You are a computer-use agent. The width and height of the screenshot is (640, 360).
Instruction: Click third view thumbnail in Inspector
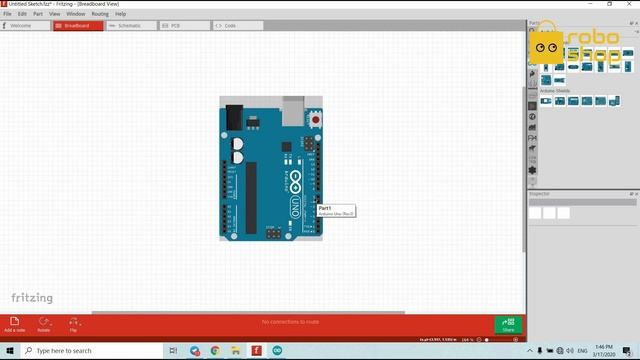click(563, 213)
